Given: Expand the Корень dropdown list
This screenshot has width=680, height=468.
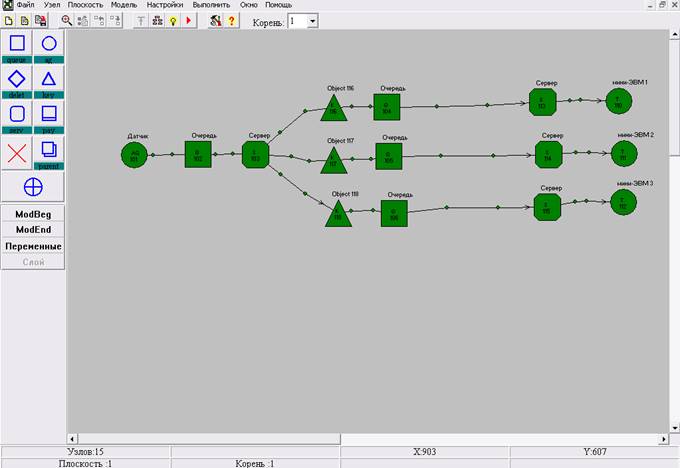Looking at the screenshot, I should pos(312,20).
